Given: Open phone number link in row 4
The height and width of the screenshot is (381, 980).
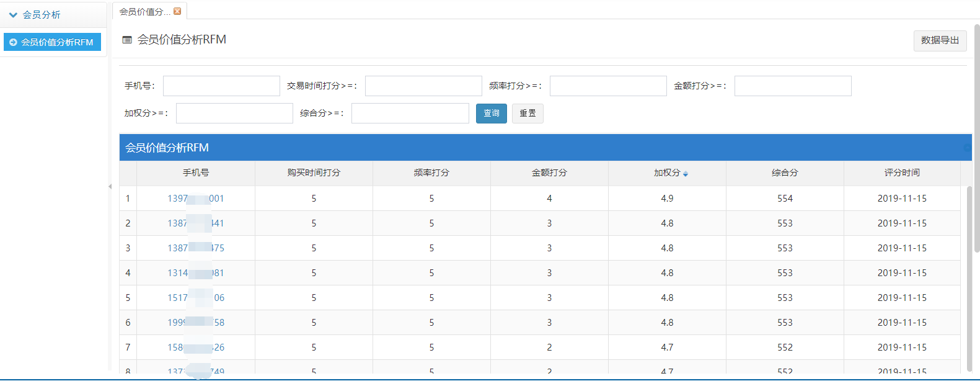Looking at the screenshot, I should click(x=196, y=273).
